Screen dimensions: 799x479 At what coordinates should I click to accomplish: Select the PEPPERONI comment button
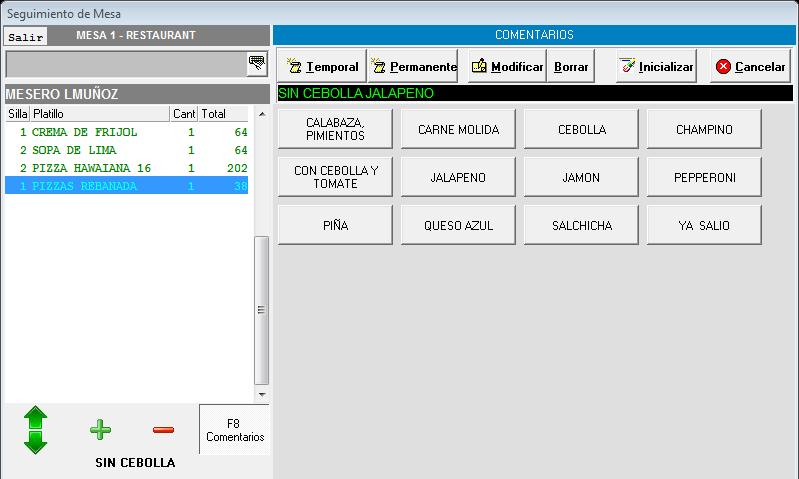[x=704, y=177]
